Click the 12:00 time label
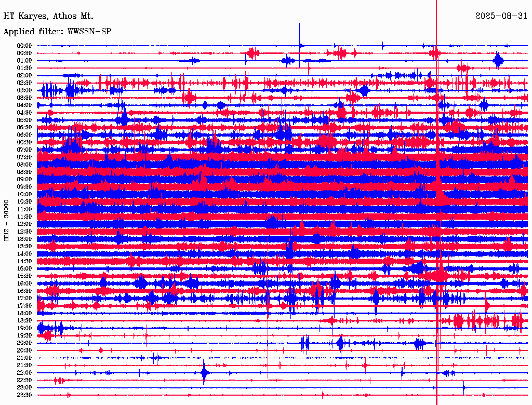 click(24, 224)
